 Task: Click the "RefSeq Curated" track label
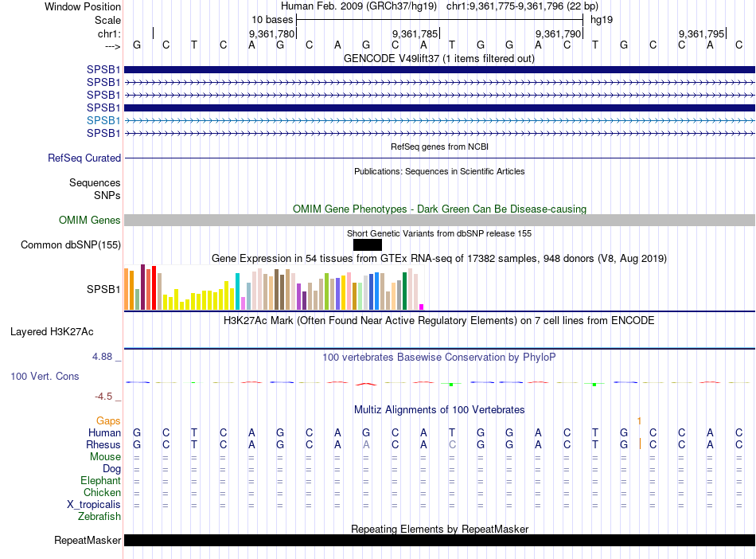[x=84, y=158]
